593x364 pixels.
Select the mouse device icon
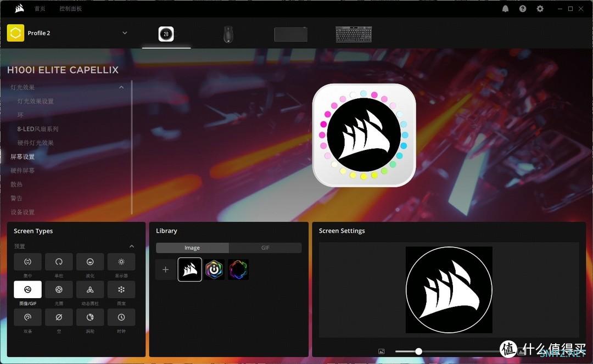[x=228, y=35]
